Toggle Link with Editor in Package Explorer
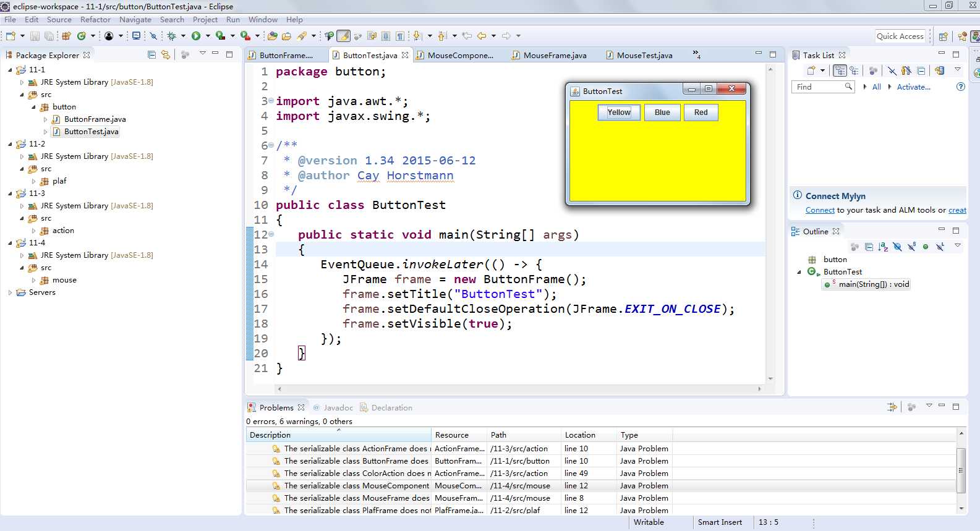The image size is (980, 531). click(165, 54)
